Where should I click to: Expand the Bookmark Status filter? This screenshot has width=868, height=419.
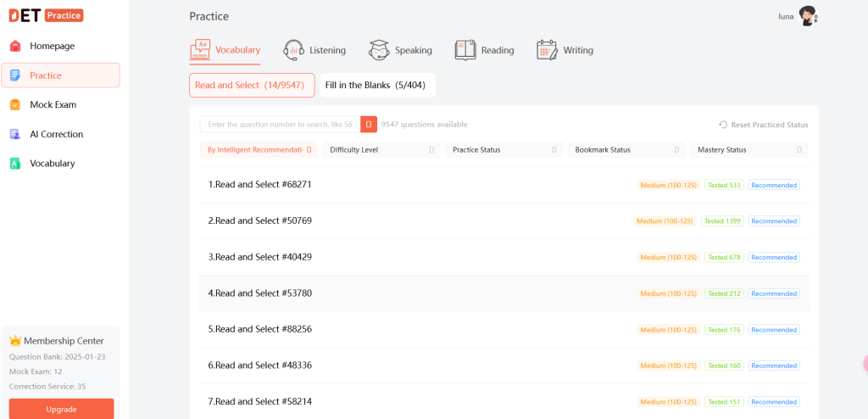pos(626,150)
